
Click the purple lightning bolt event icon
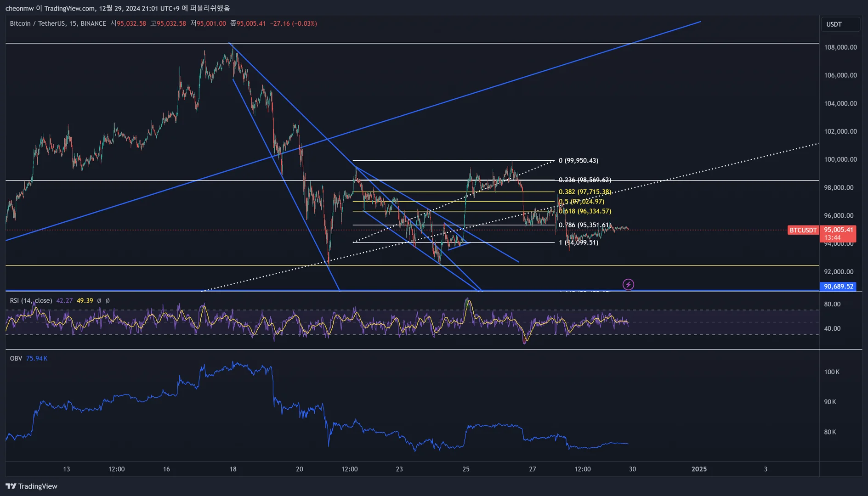(x=628, y=285)
